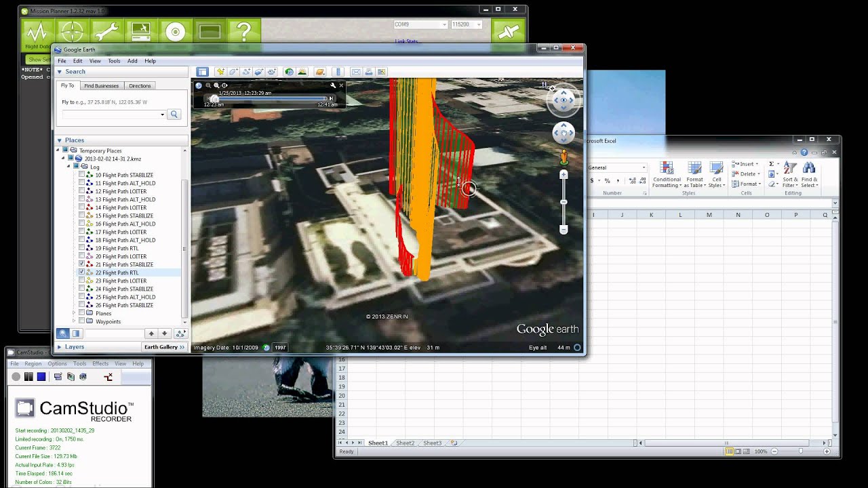Viewport: 868px width, 488px height.
Task: Expand the Layers panel
Action: coord(60,347)
